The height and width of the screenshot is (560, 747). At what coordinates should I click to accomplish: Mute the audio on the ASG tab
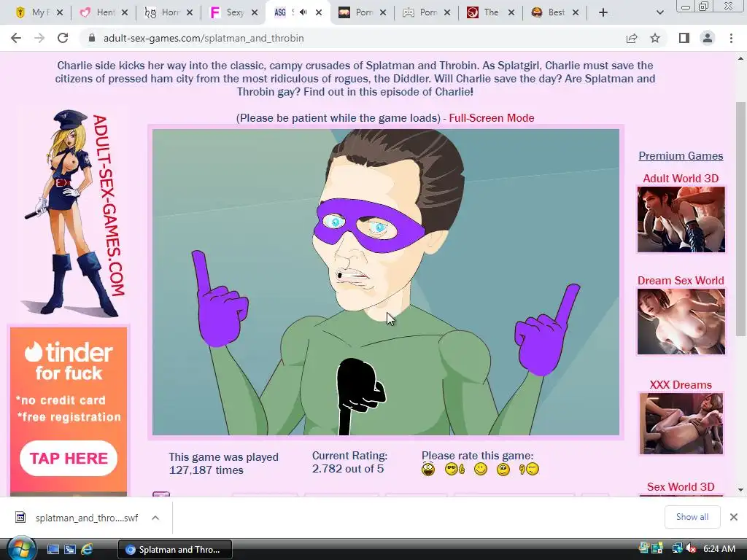(303, 12)
